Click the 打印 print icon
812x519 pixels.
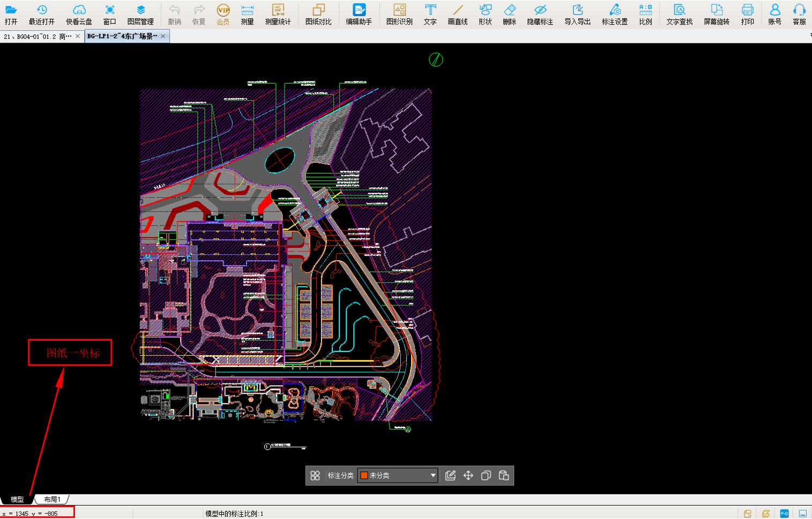click(x=747, y=14)
